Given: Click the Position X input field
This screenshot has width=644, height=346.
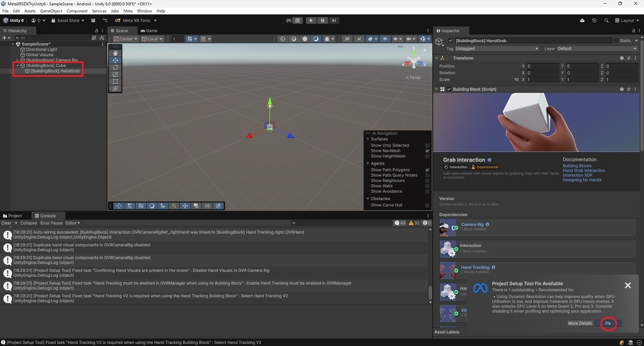Looking at the screenshot, I should point(543,66).
